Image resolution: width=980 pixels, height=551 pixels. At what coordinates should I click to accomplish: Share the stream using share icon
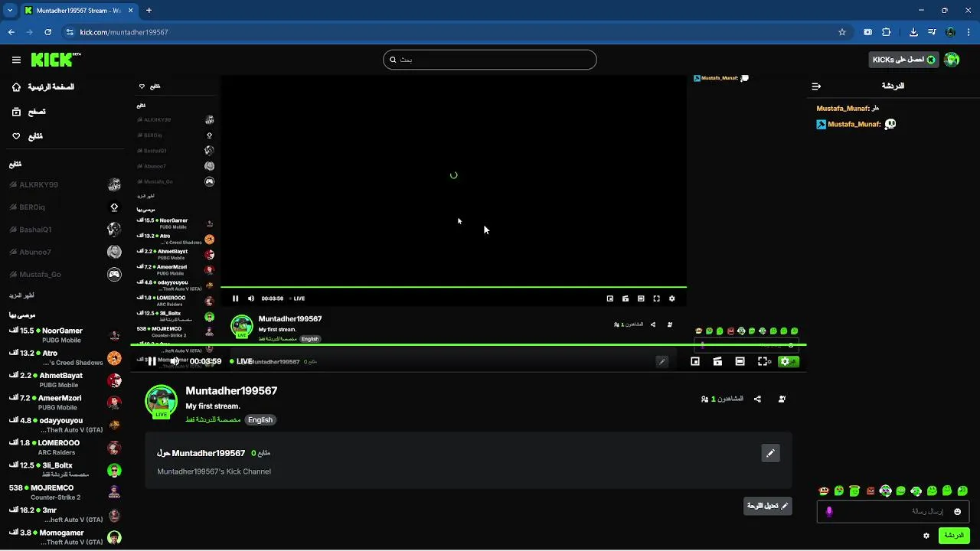(757, 399)
